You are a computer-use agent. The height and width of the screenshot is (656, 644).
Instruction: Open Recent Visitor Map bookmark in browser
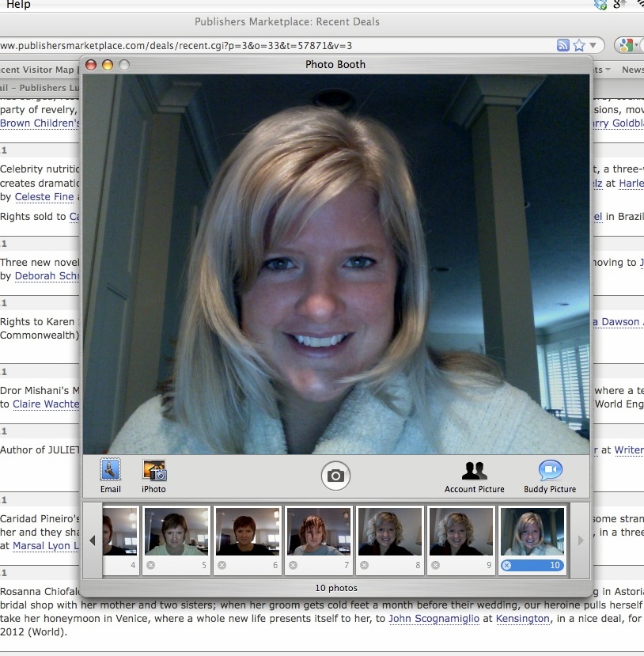coord(37,70)
